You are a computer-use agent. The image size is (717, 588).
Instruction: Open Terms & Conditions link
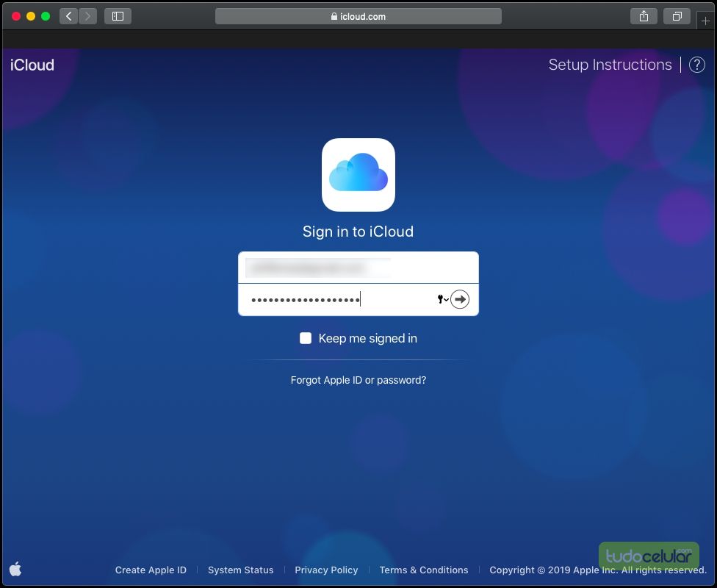[x=423, y=570]
